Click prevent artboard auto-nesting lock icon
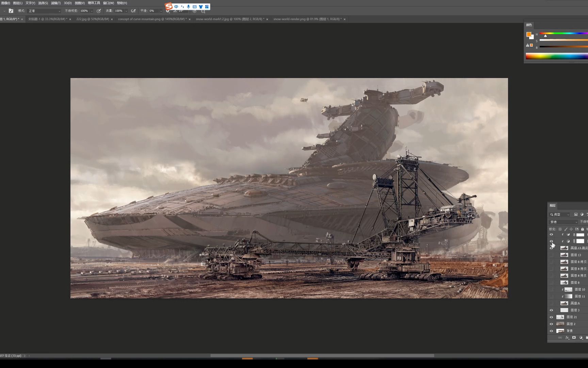This screenshot has height=368, width=588. pyautogui.click(x=577, y=229)
